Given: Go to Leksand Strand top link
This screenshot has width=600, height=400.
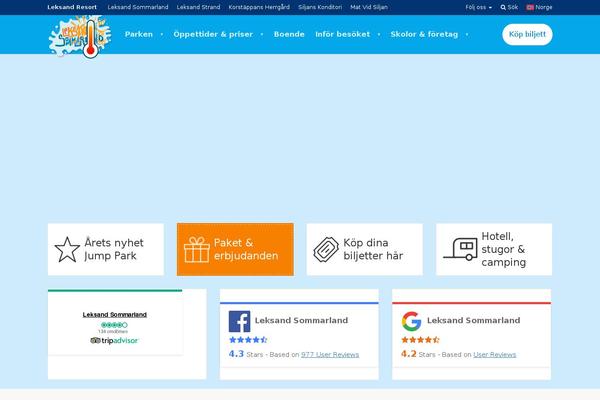Looking at the screenshot, I should (x=198, y=7).
